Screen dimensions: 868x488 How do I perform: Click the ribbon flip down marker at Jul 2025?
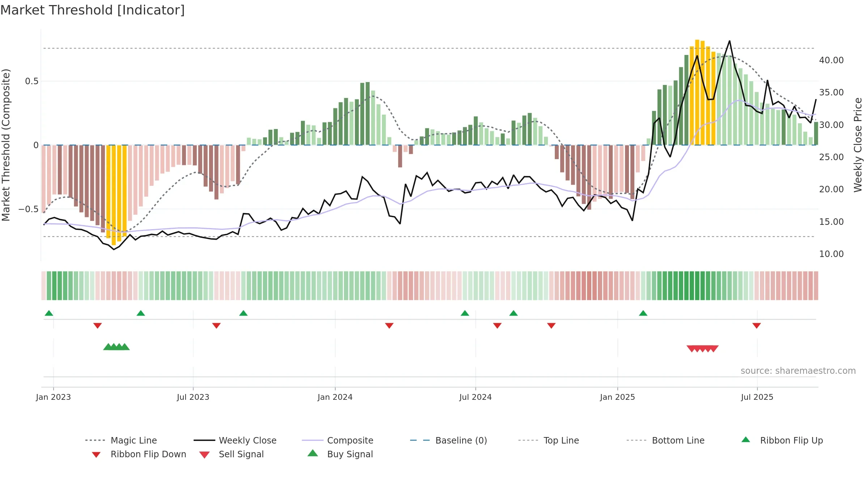[x=757, y=326]
